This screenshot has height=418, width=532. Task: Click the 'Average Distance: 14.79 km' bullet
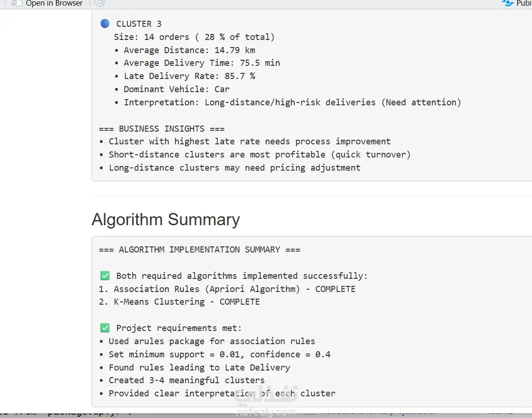[x=189, y=50]
